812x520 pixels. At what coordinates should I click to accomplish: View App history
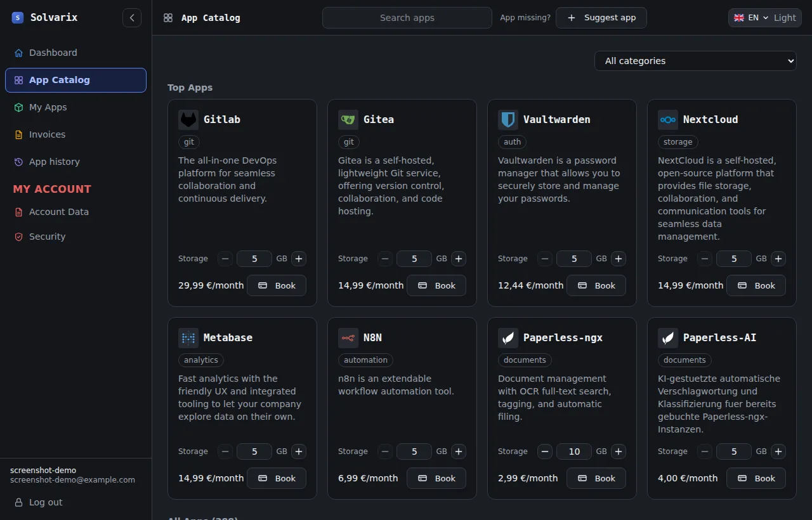(x=75, y=162)
